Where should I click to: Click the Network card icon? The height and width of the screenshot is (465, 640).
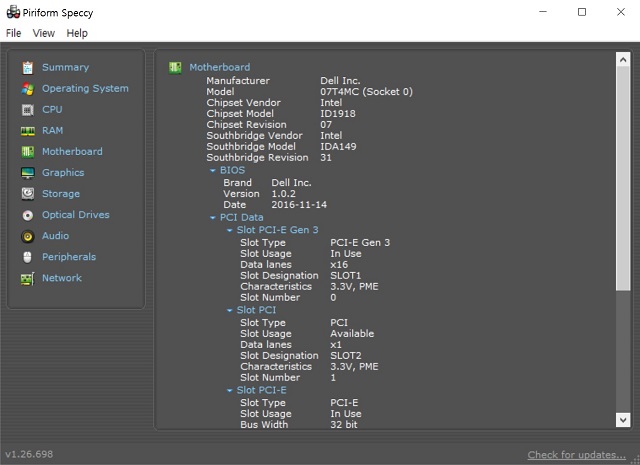pyautogui.click(x=27, y=278)
